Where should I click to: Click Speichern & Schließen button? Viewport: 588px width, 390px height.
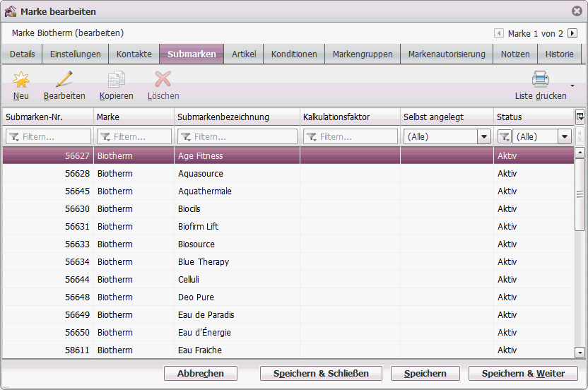pyautogui.click(x=321, y=374)
